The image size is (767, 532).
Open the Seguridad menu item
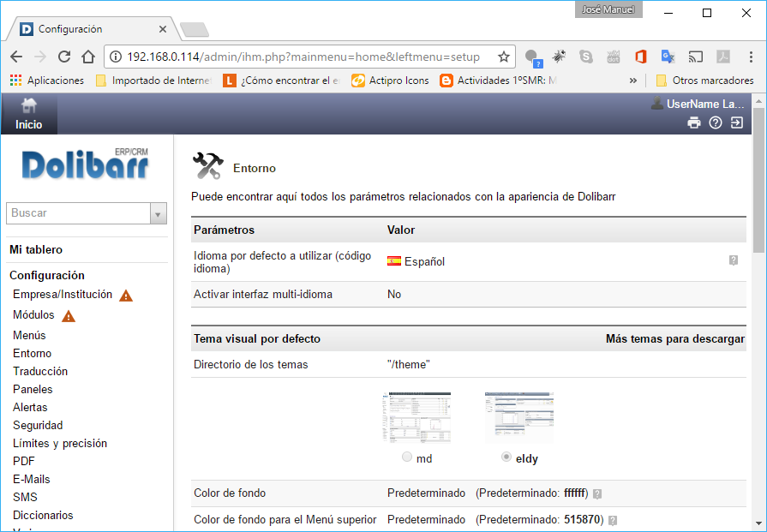[38, 425]
